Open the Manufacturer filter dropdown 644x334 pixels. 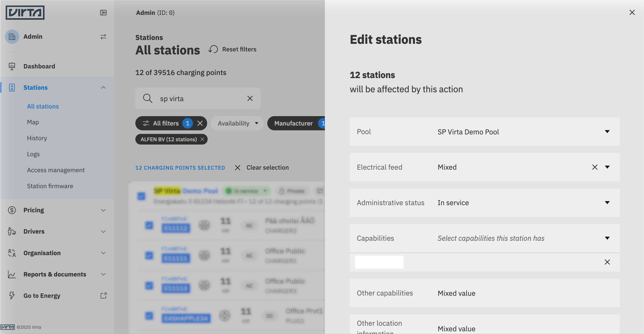coord(296,123)
